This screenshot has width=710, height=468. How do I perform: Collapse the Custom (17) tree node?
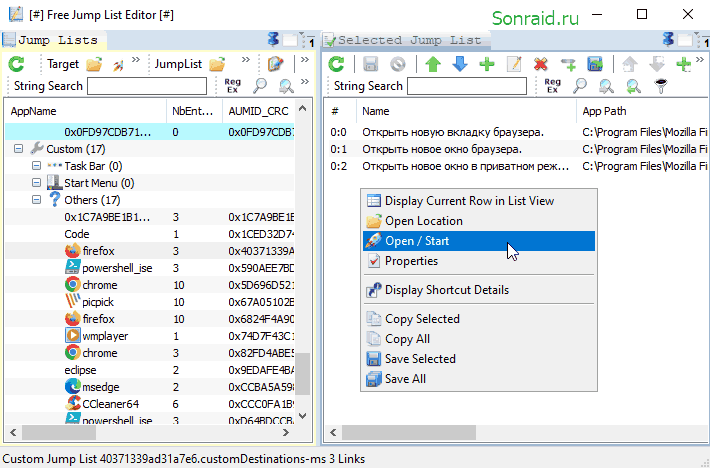pos(18,149)
